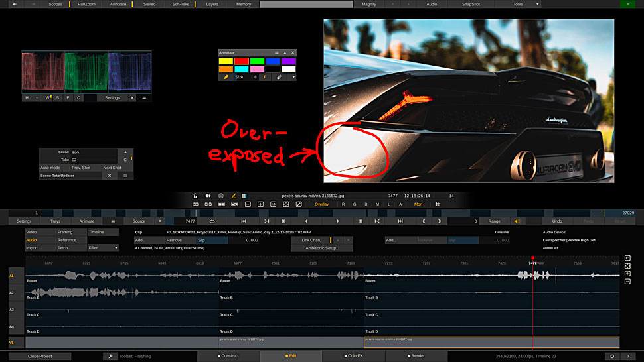Play the timeline in reverse
Viewport: 644px width, 362px height.
[306, 221]
